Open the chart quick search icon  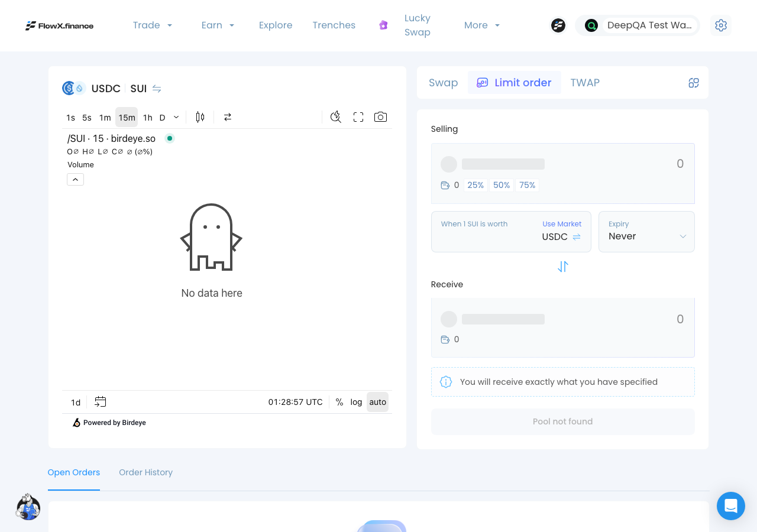point(336,117)
